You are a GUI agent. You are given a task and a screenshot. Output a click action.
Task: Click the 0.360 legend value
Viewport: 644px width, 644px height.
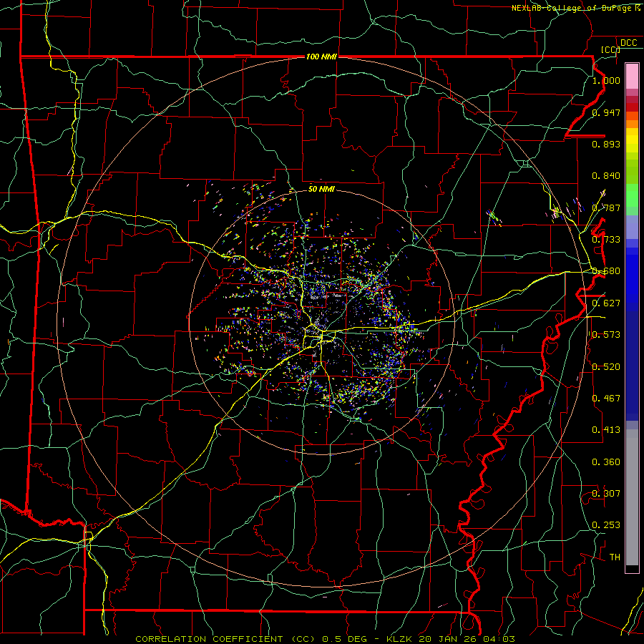(606, 462)
